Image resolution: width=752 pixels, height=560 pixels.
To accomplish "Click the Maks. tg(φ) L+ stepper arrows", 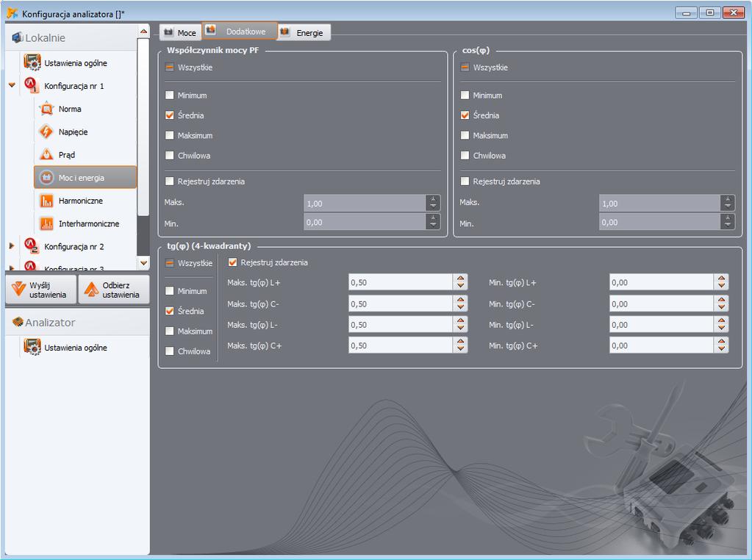I will [460, 282].
